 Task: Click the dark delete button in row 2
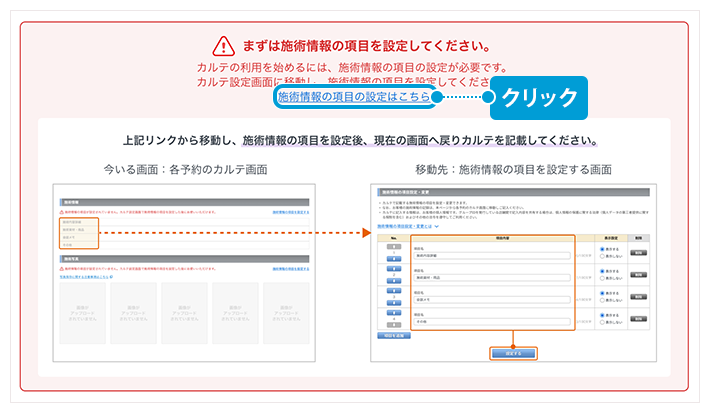[x=638, y=275]
